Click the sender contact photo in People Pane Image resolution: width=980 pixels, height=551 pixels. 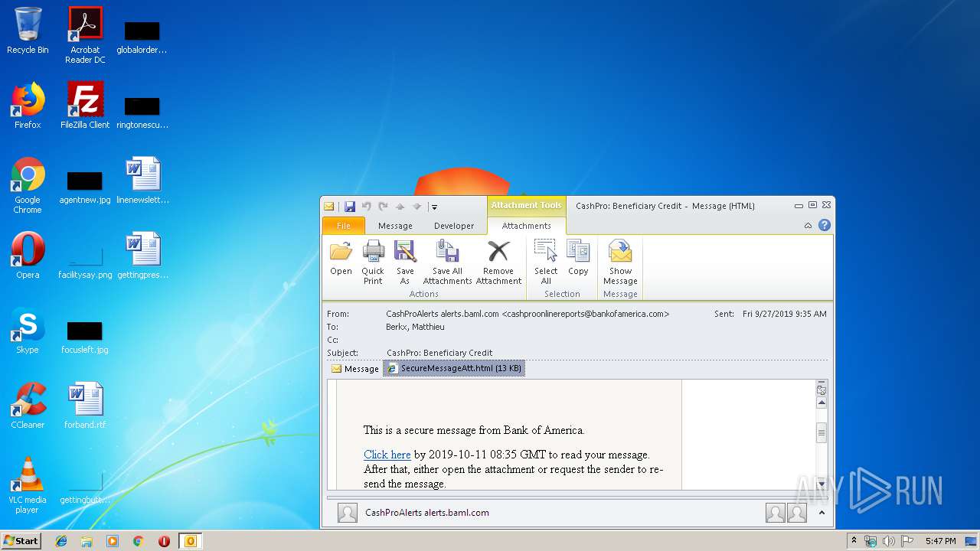pos(348,513)
